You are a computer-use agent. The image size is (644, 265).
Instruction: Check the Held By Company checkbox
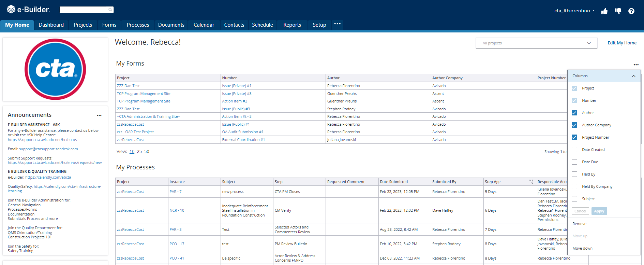point(574,186)
